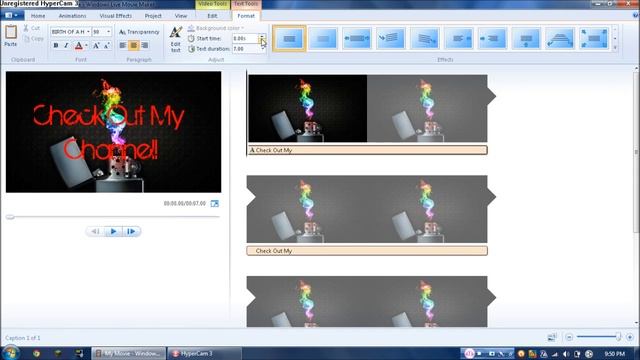
Task: Select second row 'Check Out My' caption
Action: point(367,251)
